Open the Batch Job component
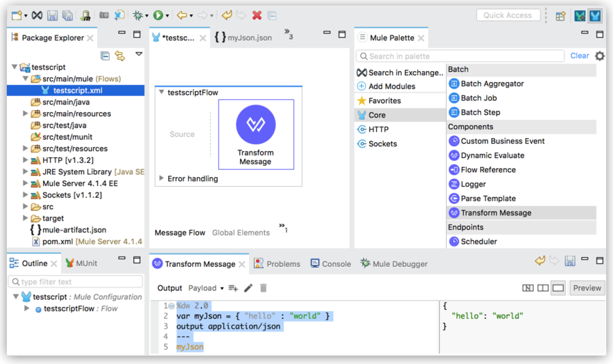This screenshot has height=364, width=613. pos(477,98)
